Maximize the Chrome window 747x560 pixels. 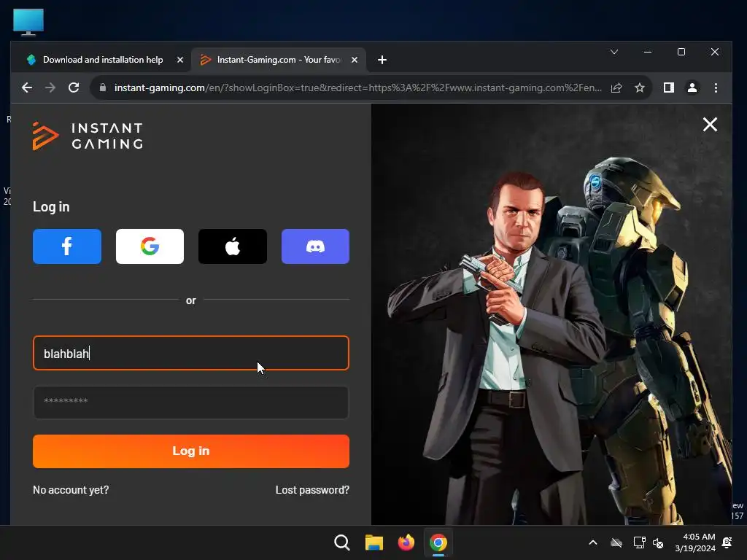(x=681, y=52)
